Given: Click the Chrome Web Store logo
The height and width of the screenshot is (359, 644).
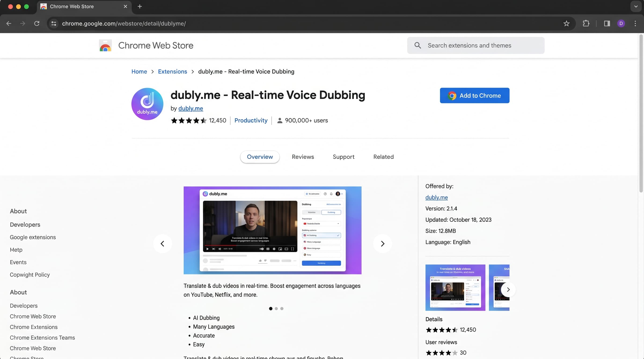Looking at the screenshot, I should point(105,45).
